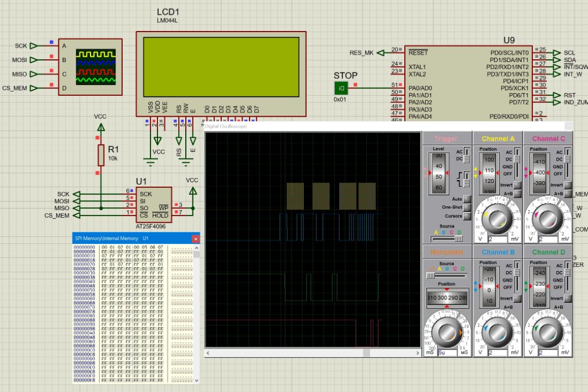Close the Digital Oscilloscope window
588x392 pixels.
click(568, 126)
